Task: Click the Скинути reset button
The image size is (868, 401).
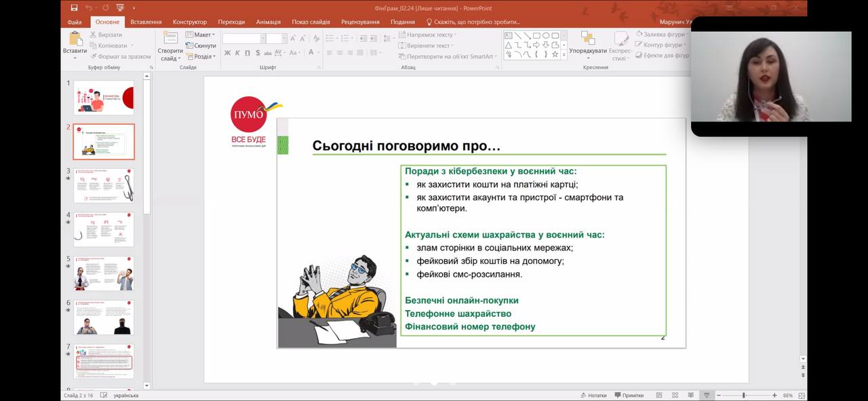Action: [x=201, y=45]
